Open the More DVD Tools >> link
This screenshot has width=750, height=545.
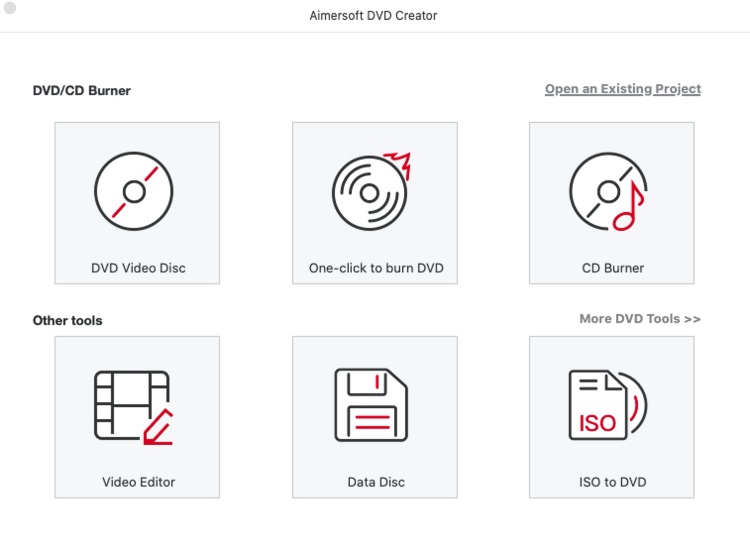point(640,319)
